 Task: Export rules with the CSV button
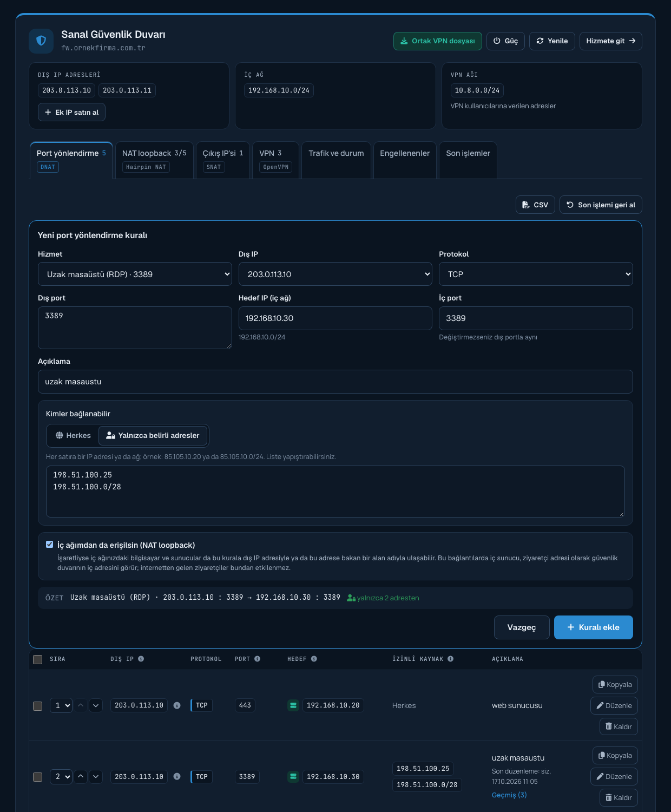535,205
